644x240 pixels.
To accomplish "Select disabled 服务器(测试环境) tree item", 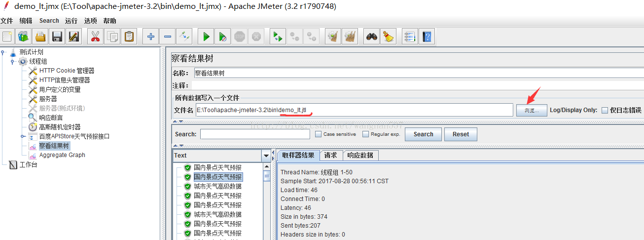I will pos(62,108).
